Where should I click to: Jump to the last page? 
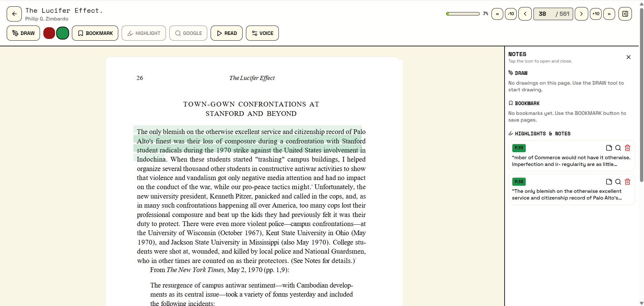click(609, 14)
